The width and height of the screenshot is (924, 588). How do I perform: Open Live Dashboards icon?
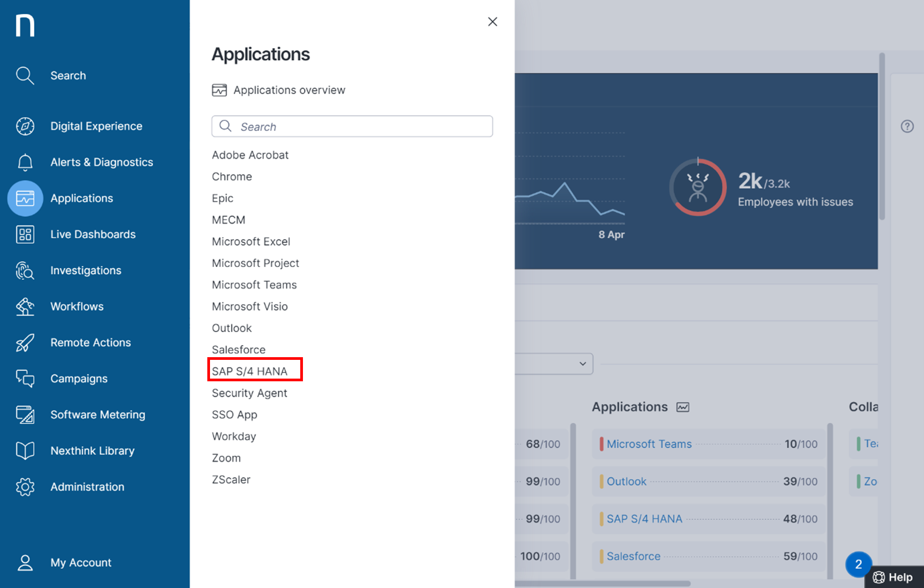tap(25, 234)
